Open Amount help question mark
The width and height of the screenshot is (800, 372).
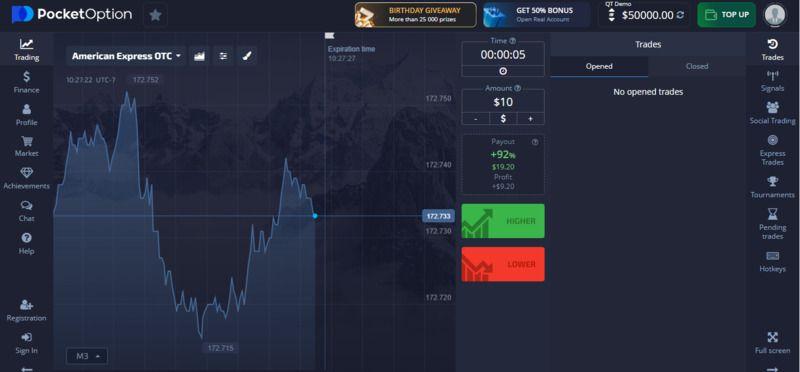coord(517,88)
